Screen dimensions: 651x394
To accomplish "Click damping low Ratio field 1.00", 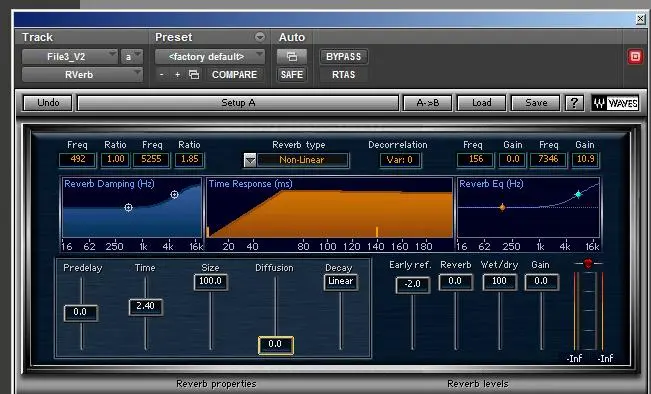I will (115, 160).
